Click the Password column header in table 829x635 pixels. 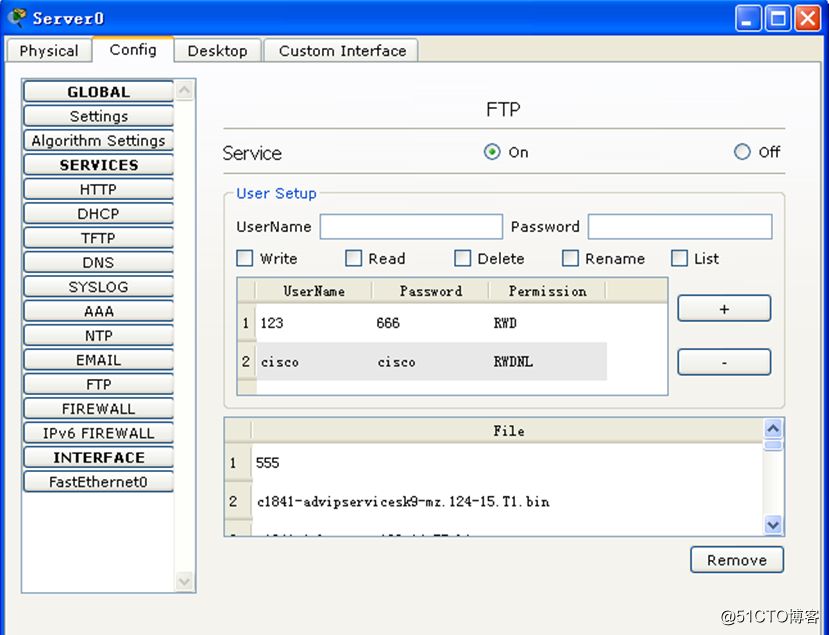coord(431,291)
